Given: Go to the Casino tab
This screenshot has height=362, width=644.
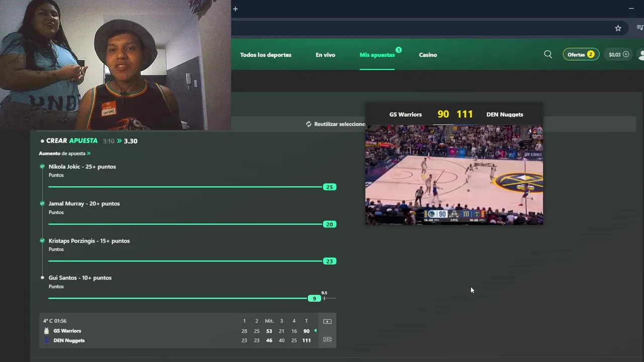Looking at the screenshot, I should pos(428,55).
